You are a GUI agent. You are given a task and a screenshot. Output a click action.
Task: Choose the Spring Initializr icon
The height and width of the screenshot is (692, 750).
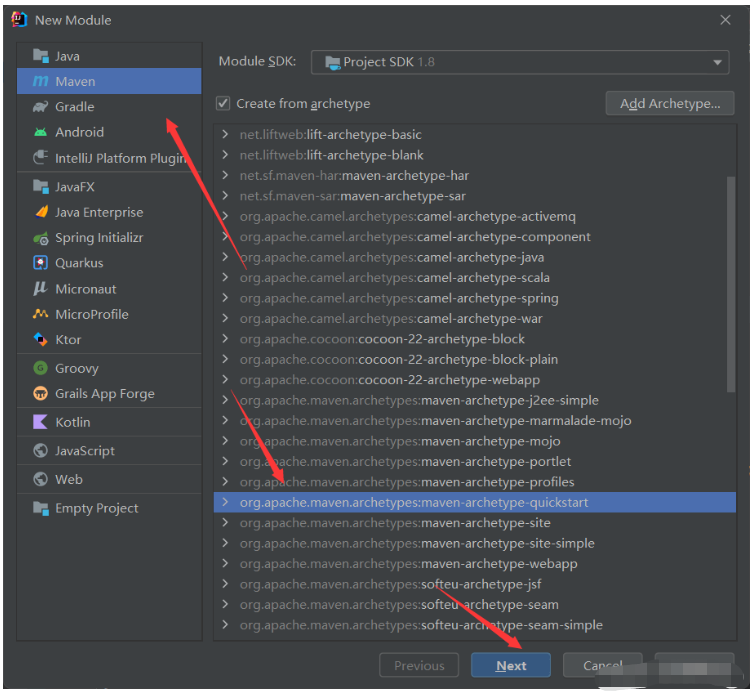pyautogui.click(x=41, y=238)
